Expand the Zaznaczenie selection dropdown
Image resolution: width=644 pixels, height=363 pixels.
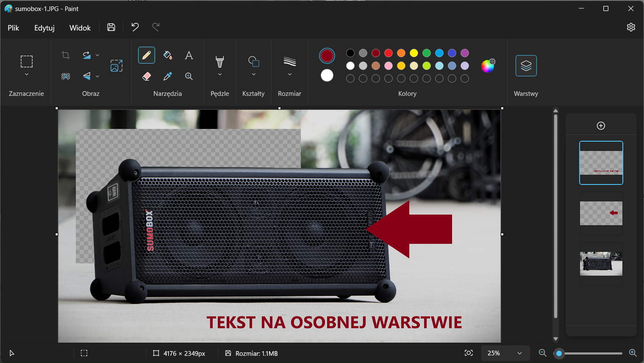[27, 74]
